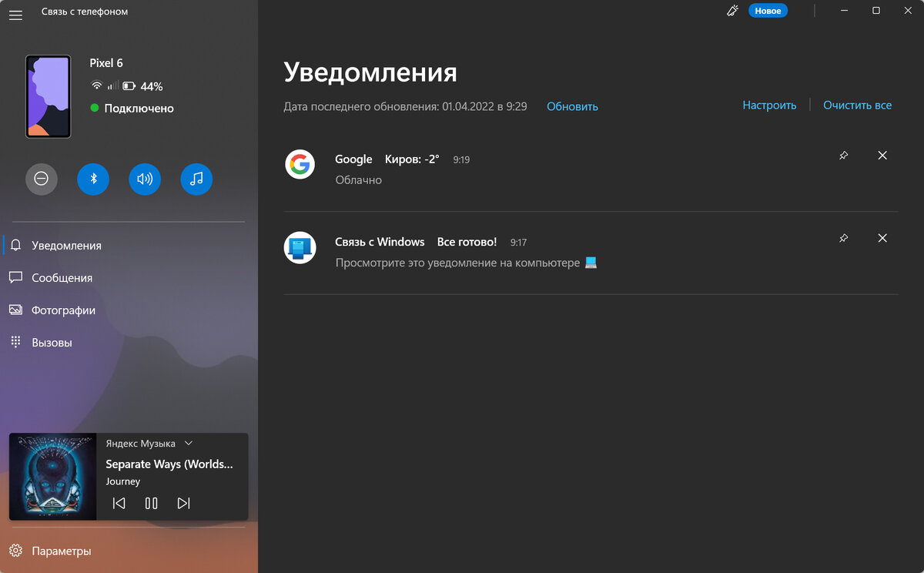
Task: Click the Separate Ways song title
Action: [169, 464]
